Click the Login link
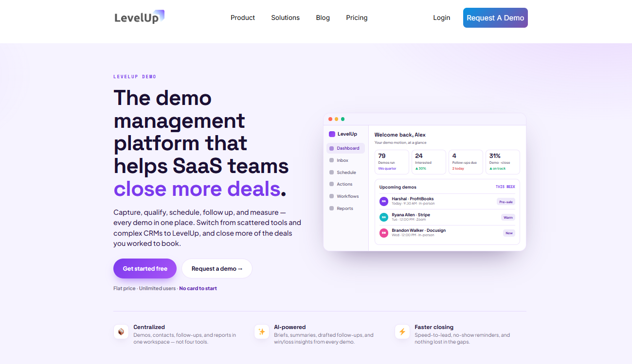Screen dimensions: 632x364 pos(441,17)
